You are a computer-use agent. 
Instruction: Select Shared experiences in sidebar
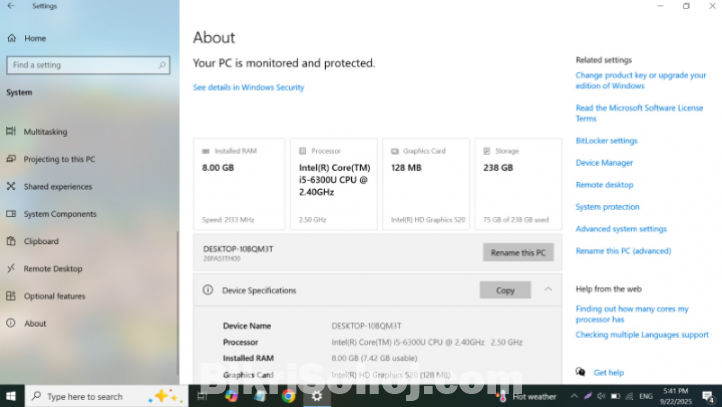tap(57, 186)
